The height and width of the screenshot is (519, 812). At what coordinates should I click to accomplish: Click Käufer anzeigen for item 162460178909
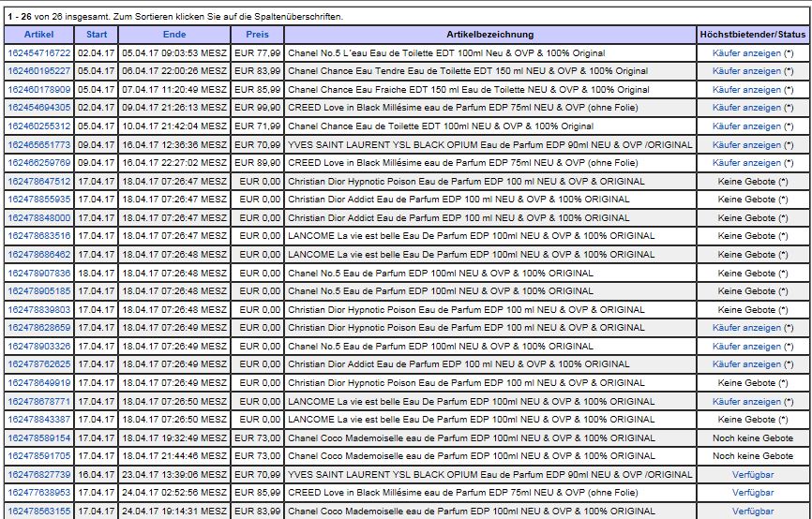[x=746, y=90]
